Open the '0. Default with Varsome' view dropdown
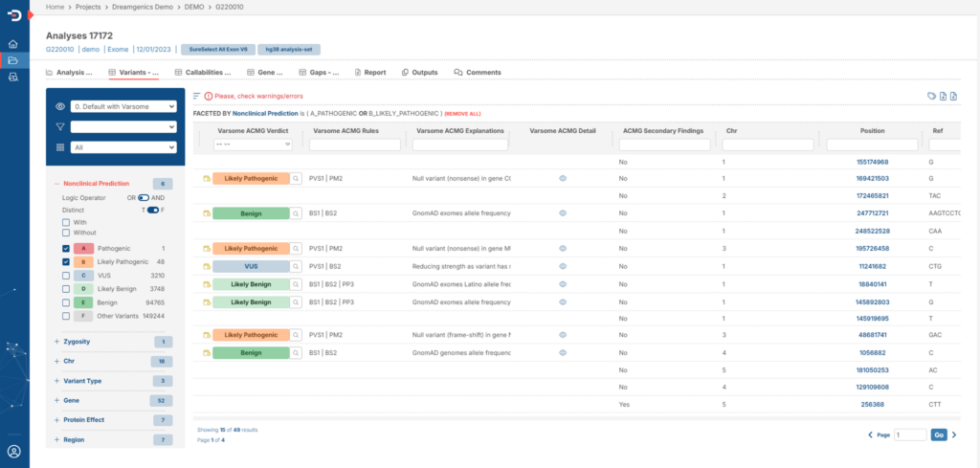 123,107
